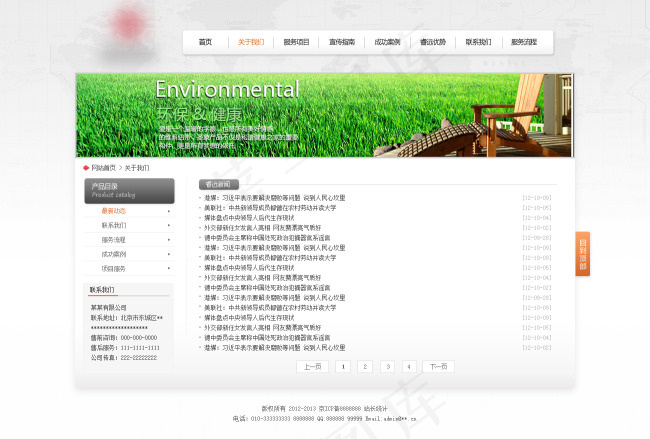650x439 pixels.
Task: Open 联系我们 in the top navigation bar
Action: coord(478,42)
